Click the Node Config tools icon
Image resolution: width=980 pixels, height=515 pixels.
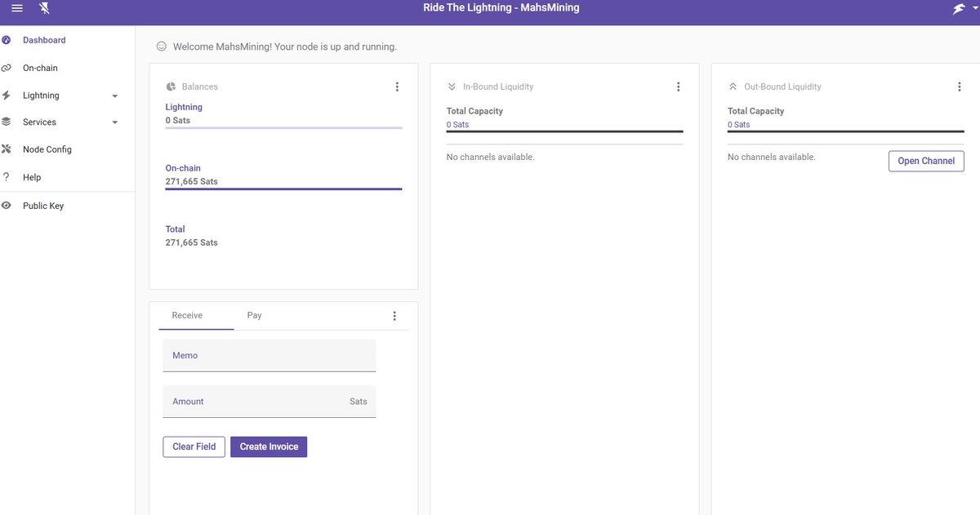(x=7, y=149)
